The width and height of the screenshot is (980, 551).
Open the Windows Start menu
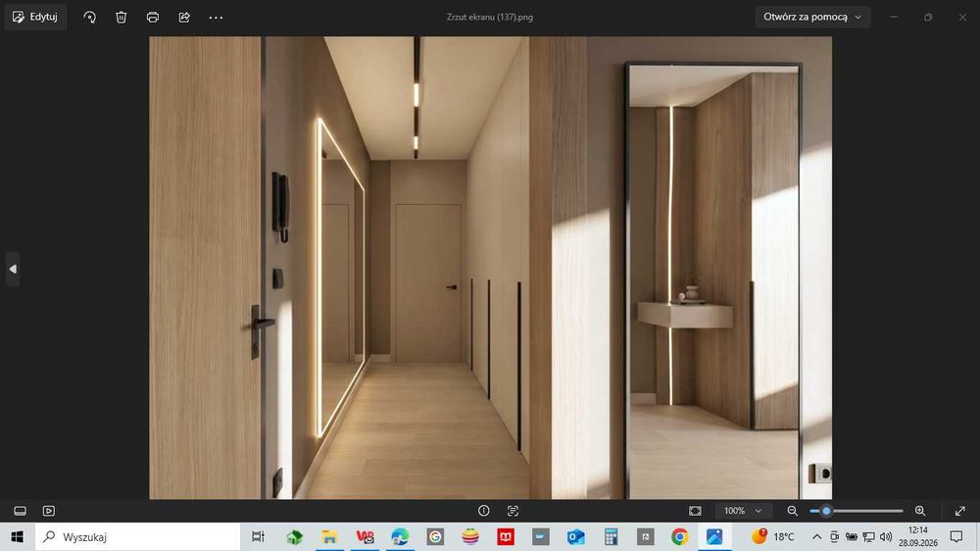(17, 536)
